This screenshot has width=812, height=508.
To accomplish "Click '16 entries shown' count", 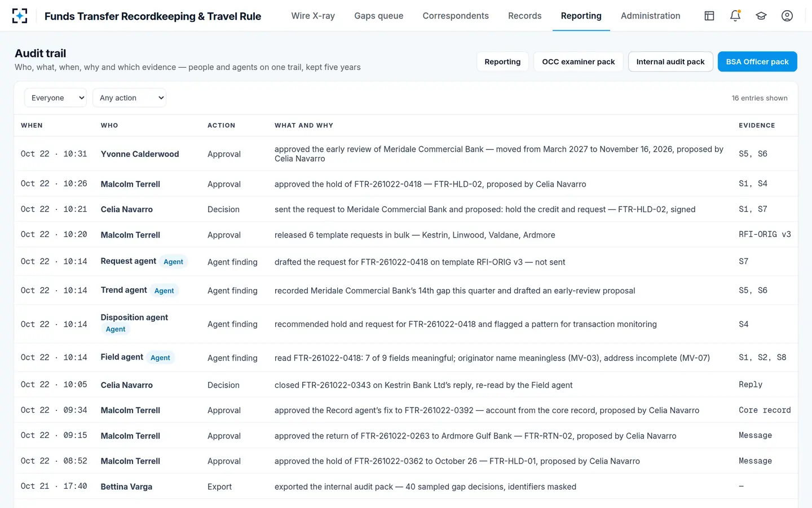I will pyautogui.click(x=760, y=98).
